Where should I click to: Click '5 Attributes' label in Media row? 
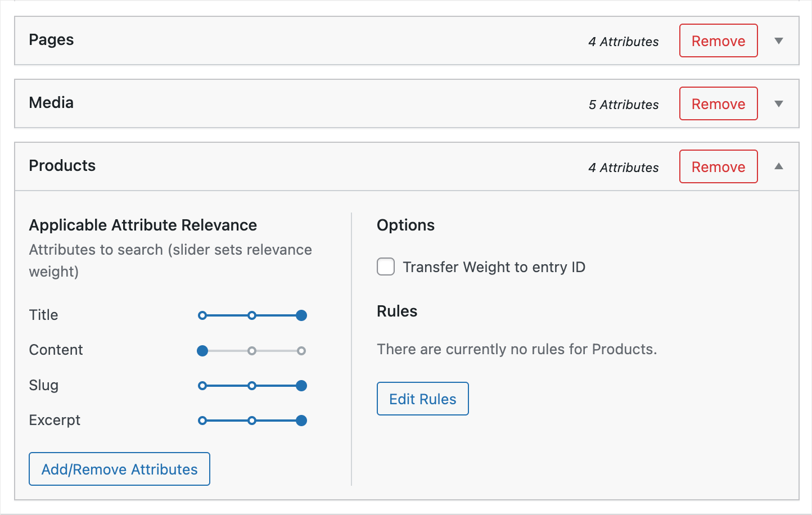[624, 105]
